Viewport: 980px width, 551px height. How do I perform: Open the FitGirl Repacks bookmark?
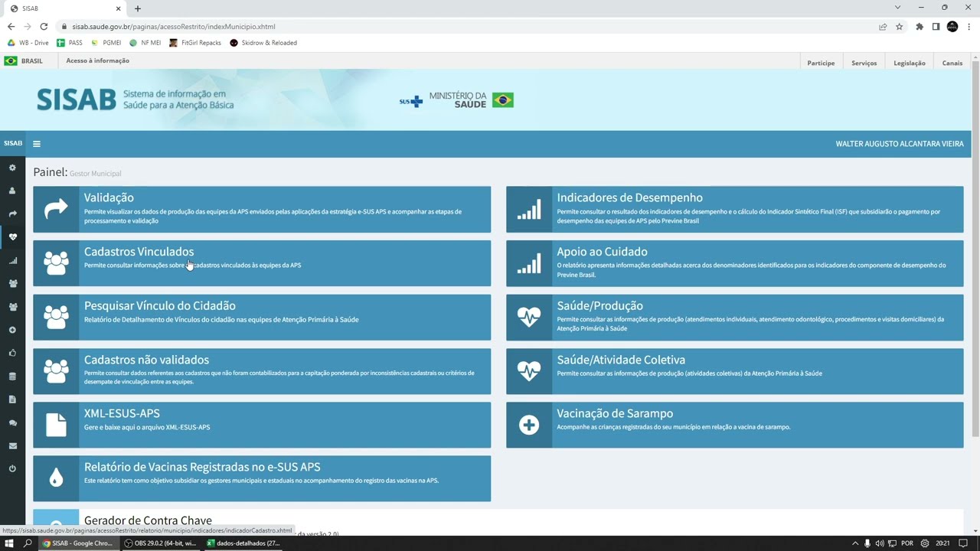(x=195, y=43)
